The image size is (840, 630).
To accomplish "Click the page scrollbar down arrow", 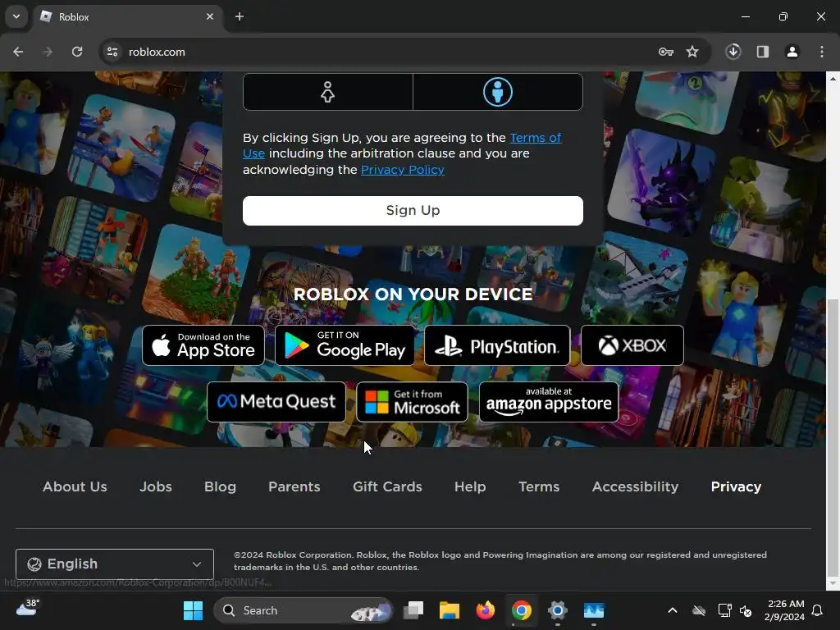I will tap(833, 583).
